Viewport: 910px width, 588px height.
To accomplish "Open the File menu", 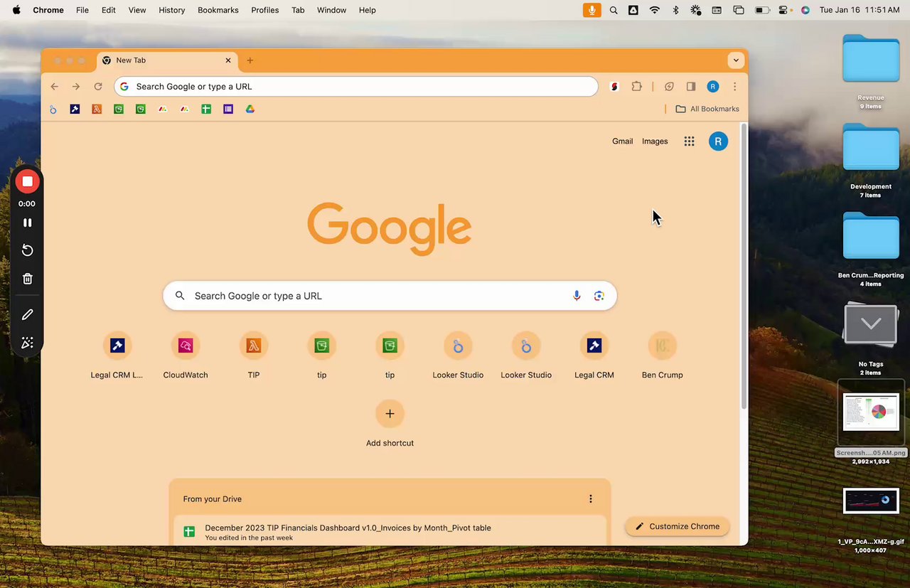I will click(82, 10).
